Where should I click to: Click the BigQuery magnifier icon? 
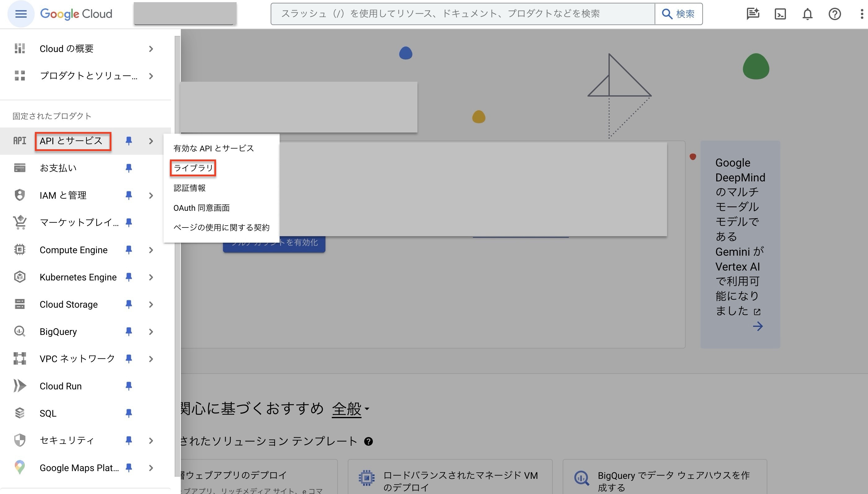20,331
